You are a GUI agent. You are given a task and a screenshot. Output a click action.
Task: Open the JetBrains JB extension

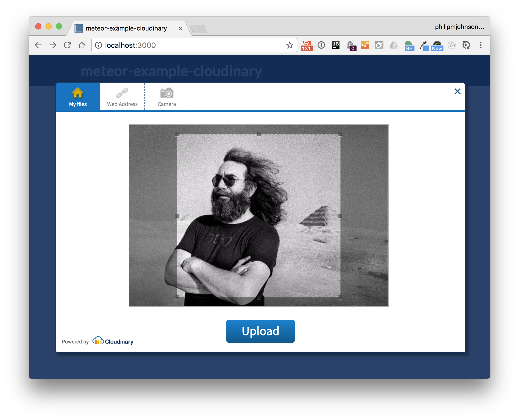(x=336, y=45)
